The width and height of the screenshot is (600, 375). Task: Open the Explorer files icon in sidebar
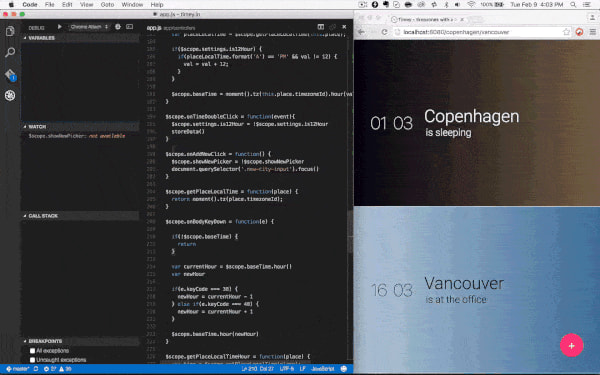point(10,31)
